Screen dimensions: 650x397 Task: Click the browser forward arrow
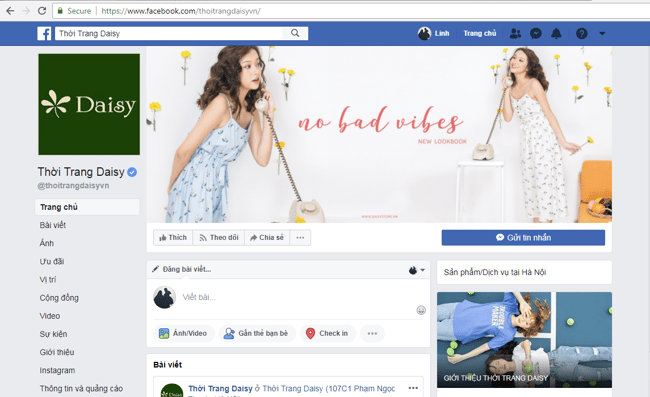click(26, 11)
